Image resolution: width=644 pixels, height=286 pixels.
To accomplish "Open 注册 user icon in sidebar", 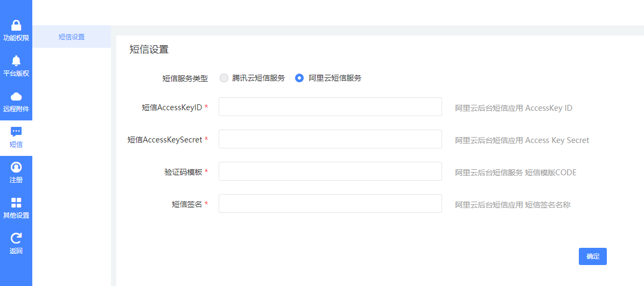I will coord(16,167).
